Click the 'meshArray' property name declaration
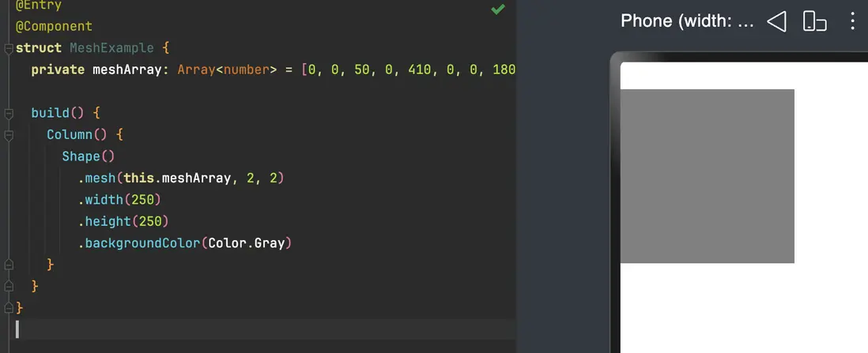The image size is (868, 353). pos(126,69)
